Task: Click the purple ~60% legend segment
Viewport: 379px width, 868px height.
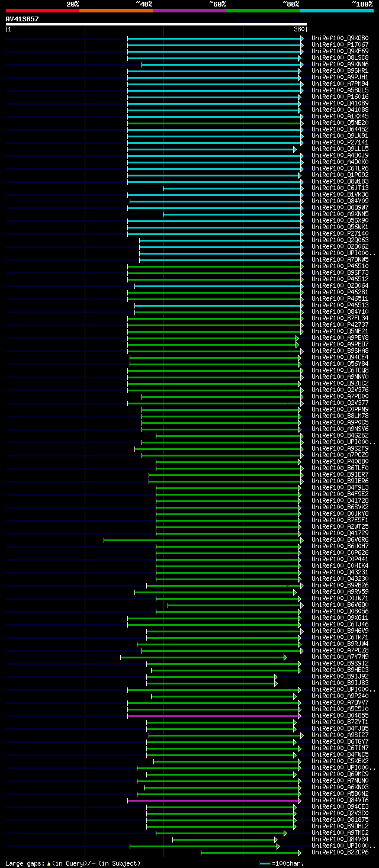Action: [x=189, y=11]
